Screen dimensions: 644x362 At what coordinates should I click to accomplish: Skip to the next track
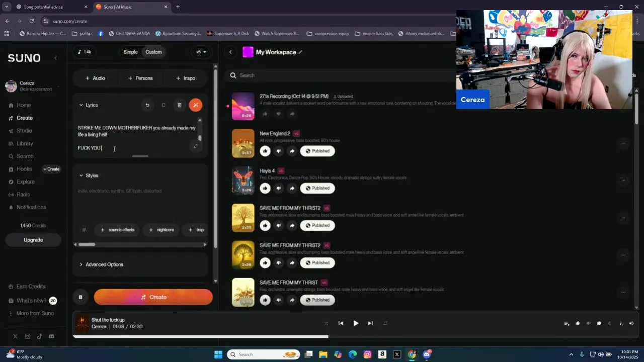(370, 323)
